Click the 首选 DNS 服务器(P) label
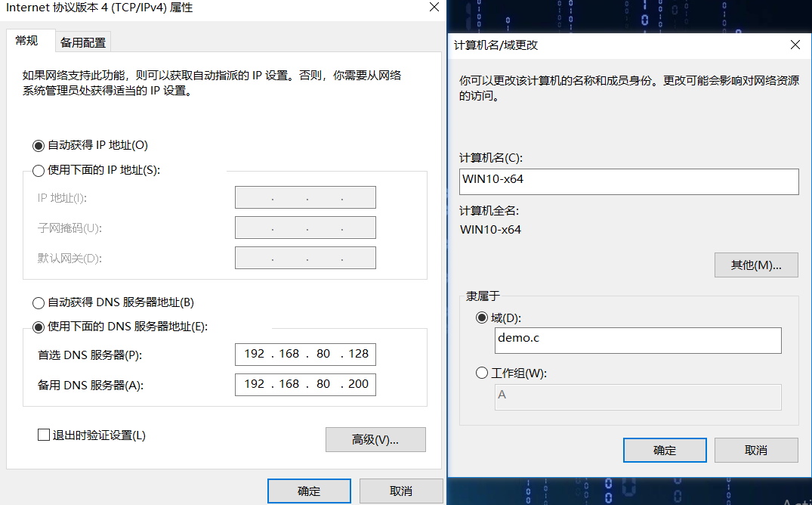This screenshot has height=505, width=812. pyautogui.click(x=90, y=355)
